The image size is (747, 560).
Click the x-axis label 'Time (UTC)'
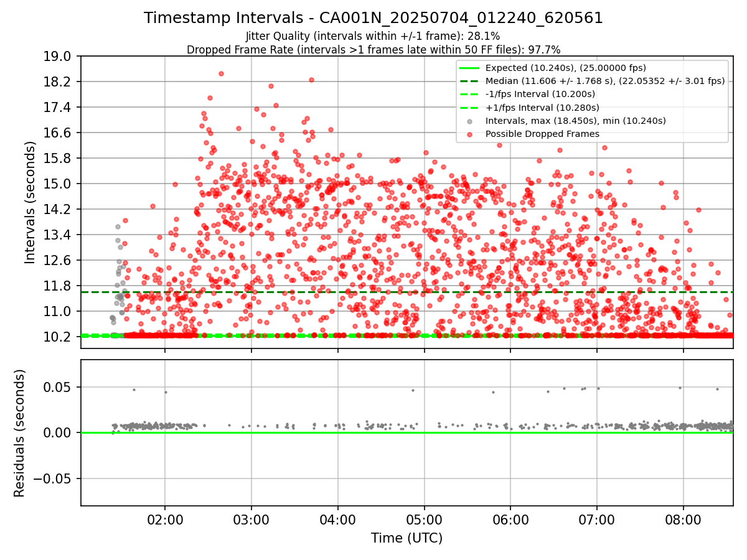coord(406,538)
